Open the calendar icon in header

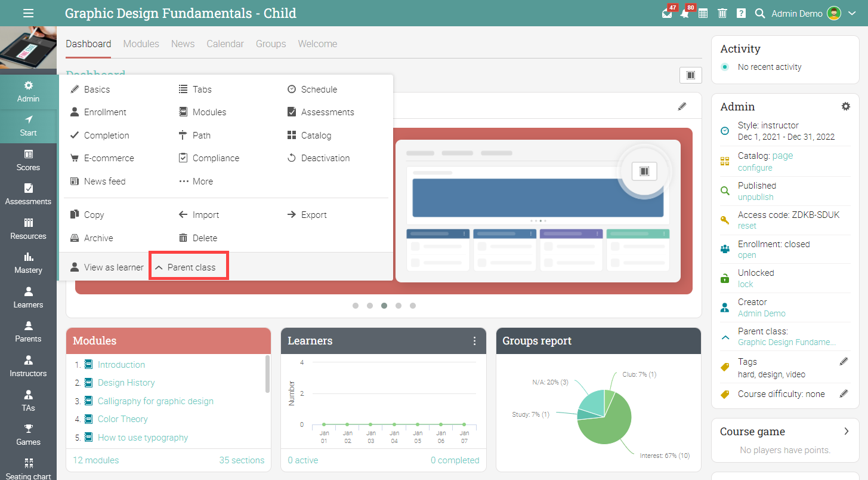pyautogui.click(x=703, y=13)
